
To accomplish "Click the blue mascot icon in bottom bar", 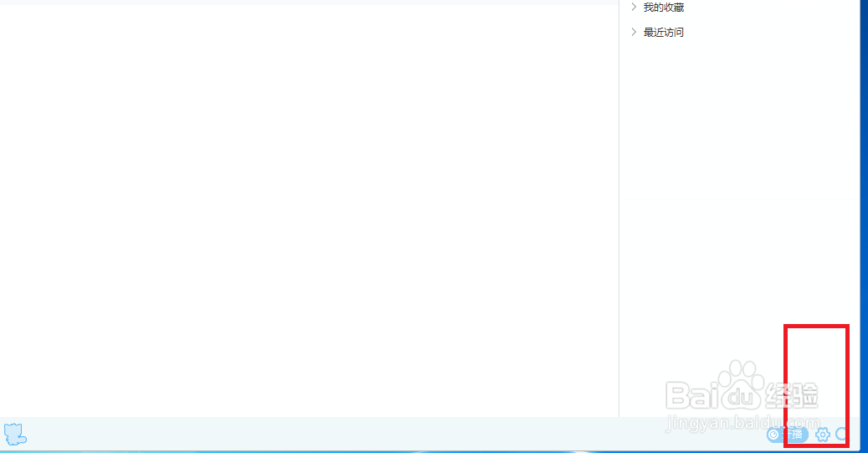I will click(15, 435).
